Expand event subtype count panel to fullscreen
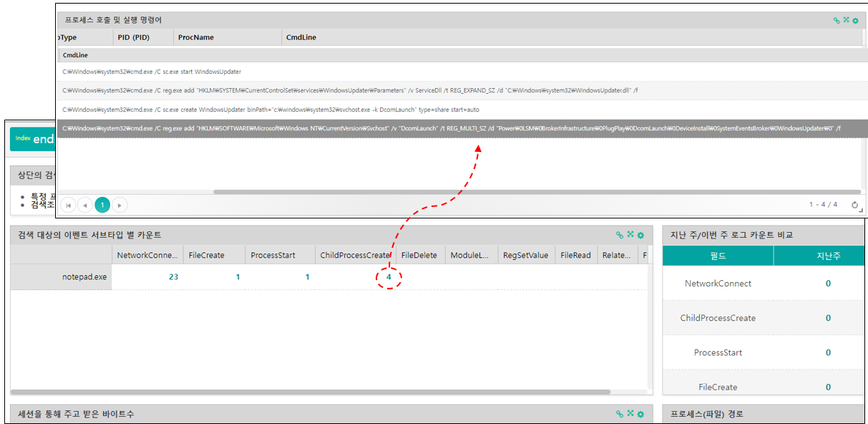 [630, 235]
